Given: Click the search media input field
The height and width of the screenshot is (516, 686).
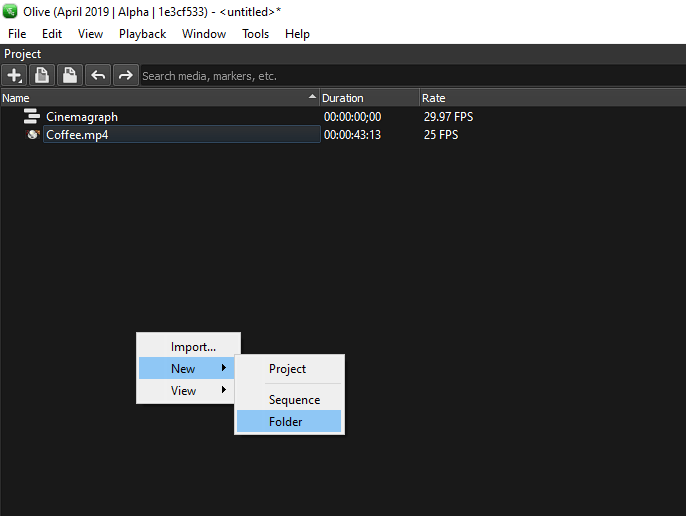Looking at the screenshot, I should coord(413,76).
